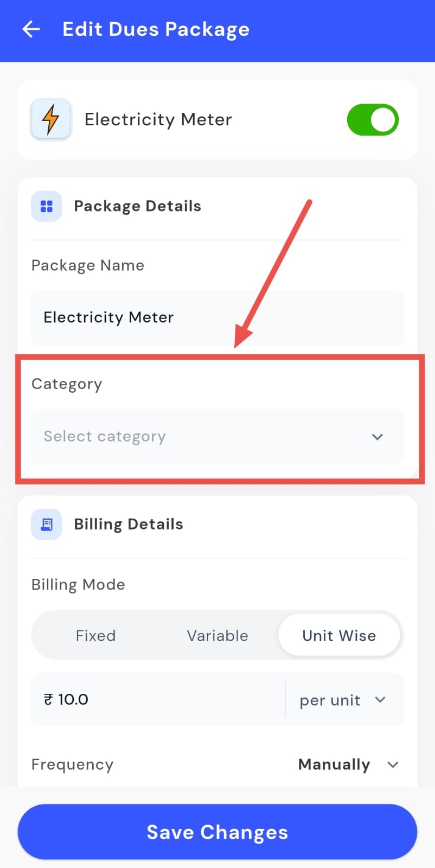Image resolution: width=435 pixels, height=868 pixels.
Task: Tap the Billing Details section heading
Action: (129, 524)
